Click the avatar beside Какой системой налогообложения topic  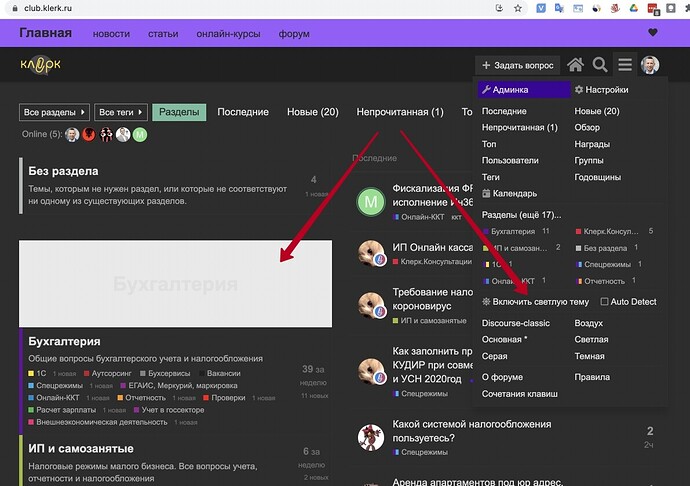371,438
